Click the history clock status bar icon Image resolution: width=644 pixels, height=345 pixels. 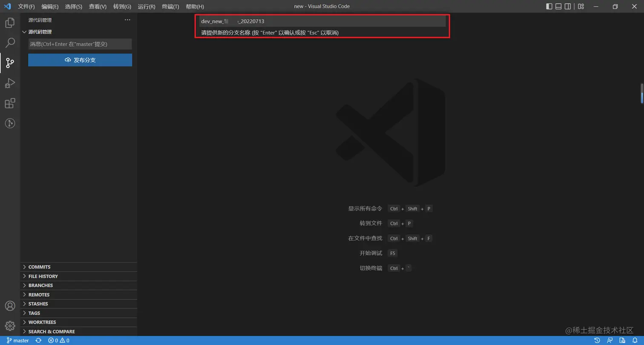[597, 340]
